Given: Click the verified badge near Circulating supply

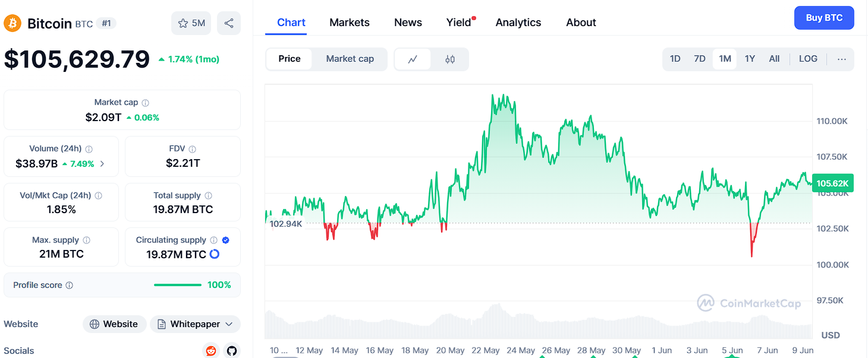Looking at the screenshot, I should click(x=226, y=240).
